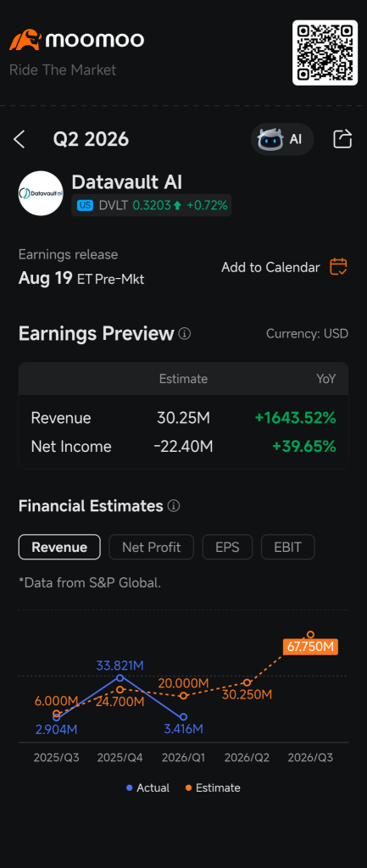Switch to the Net Profit tab
The image size is (367, 868).
pyautogui.click(x=151, y=547)
